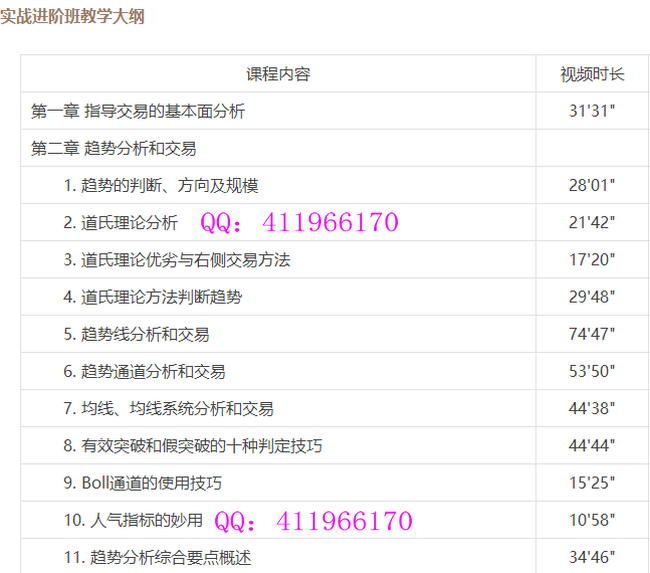This screenshot has width=650, height=573.
Task: Open 第二章 趋势分析和交易 section
Action: (x=114, y=148)
